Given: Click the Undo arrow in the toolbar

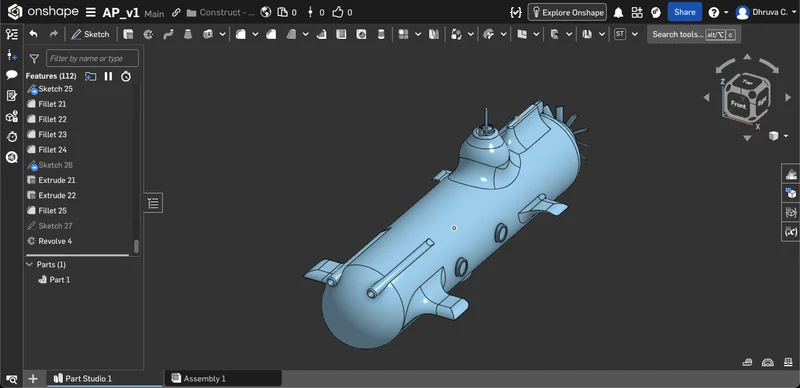Looking at the screenshot, I should [x=33, y=34].
